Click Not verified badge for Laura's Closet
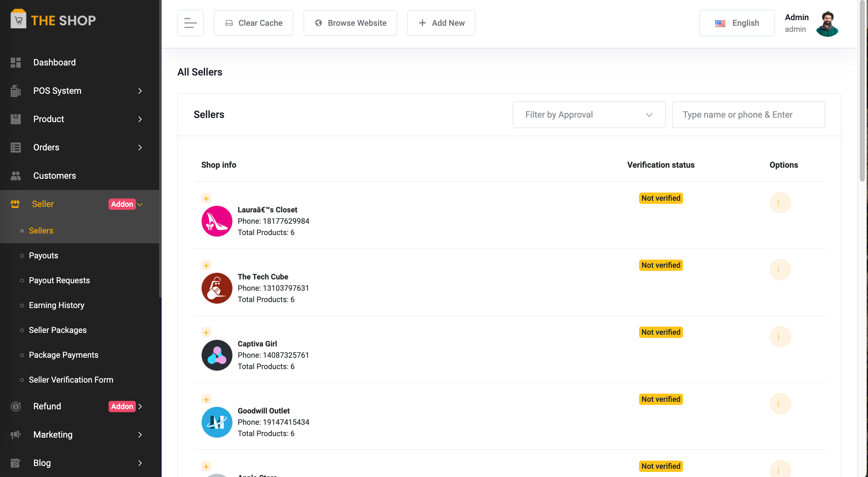The width and height of the screenshot is (868, 477). tap(660, 198)
